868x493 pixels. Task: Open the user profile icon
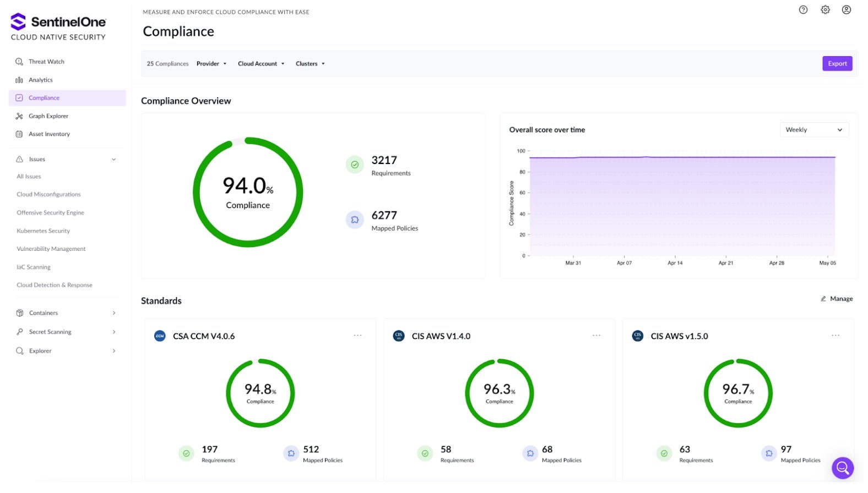pos(847,10)
